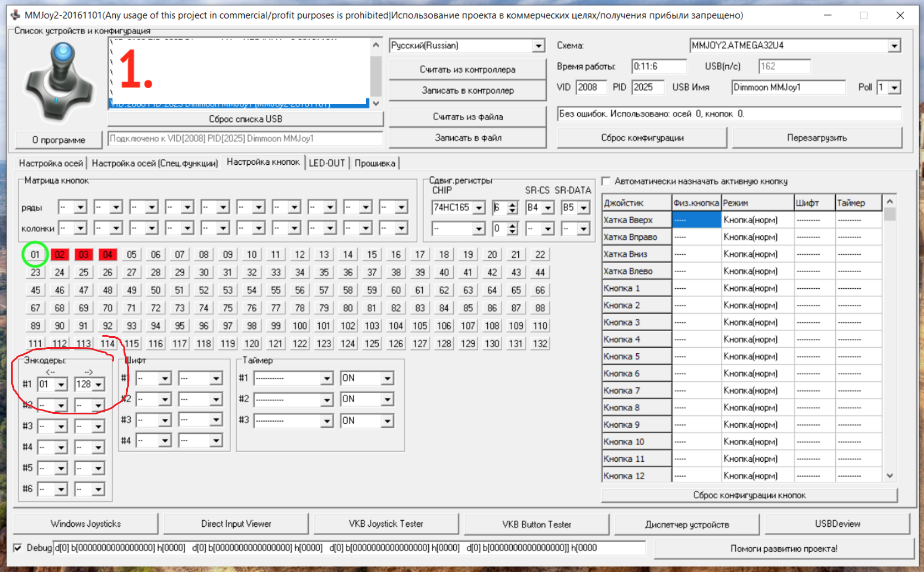This screenshot has width=924, height=572.
Task: Click the joystick image icon
Action: point(60,82)
